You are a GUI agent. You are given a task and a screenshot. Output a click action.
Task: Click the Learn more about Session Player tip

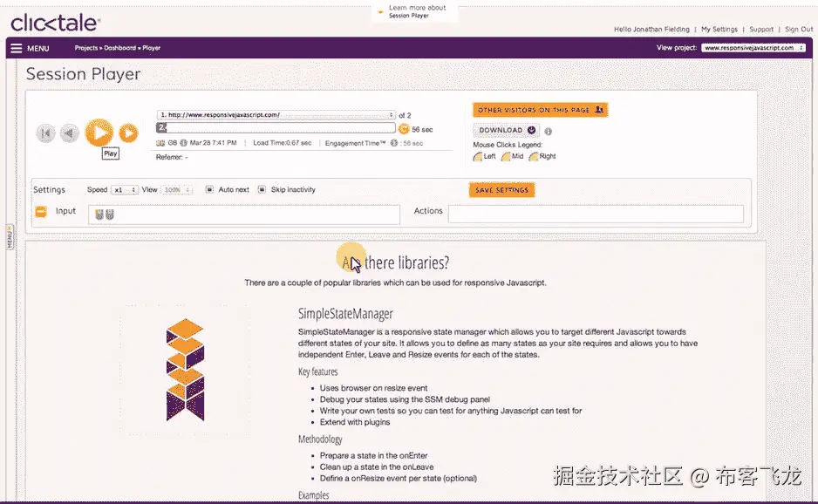pyautogui.click(x=415, y=11)
